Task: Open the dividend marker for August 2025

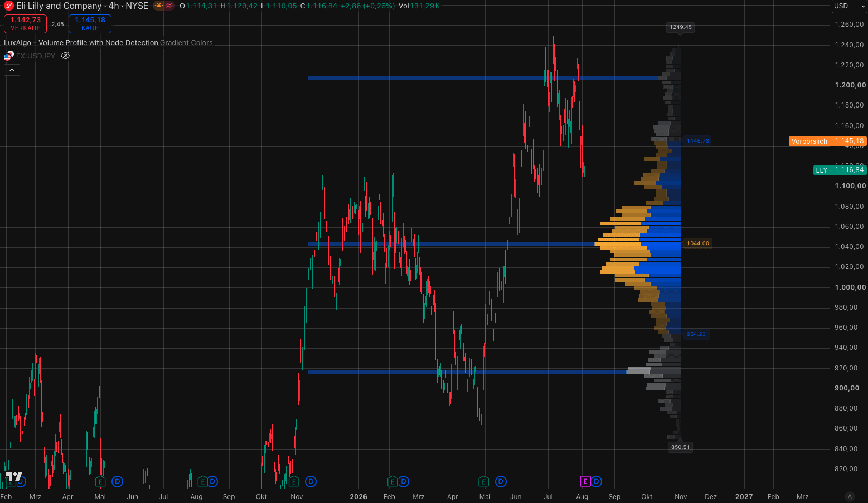Action: (x=212, y=481)
